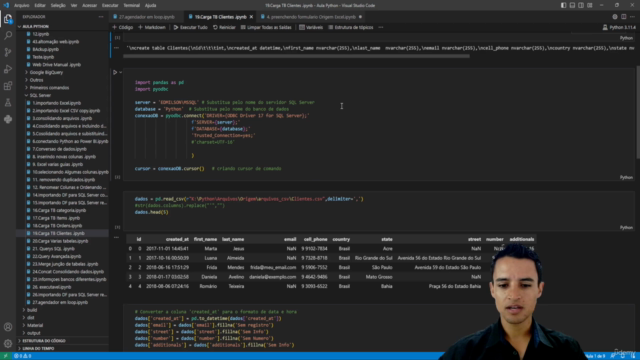
Task: Expand the Primeiros comandos folder
Action: click(49, 88)
